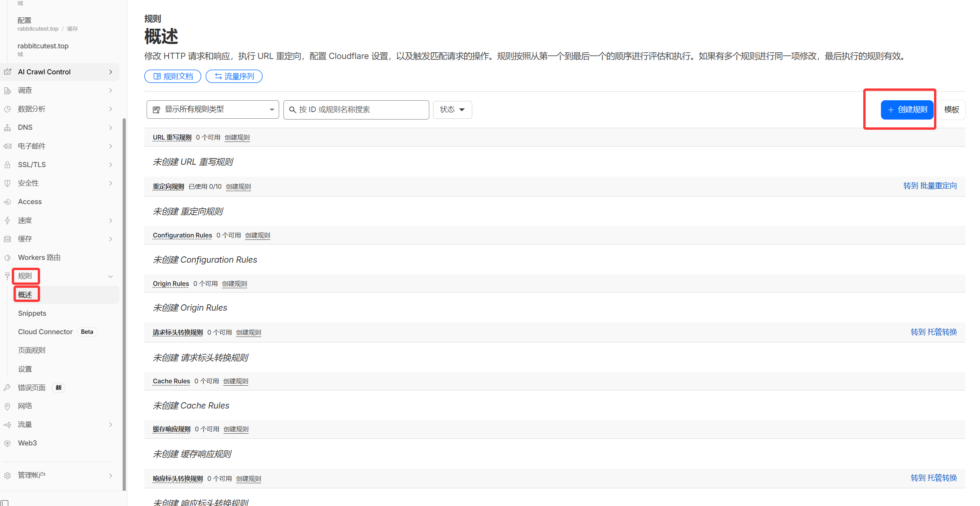This screenshot has width=980, height=506.
Task: Click the 管理帐户 gear icon
Action: click(7, 476)
